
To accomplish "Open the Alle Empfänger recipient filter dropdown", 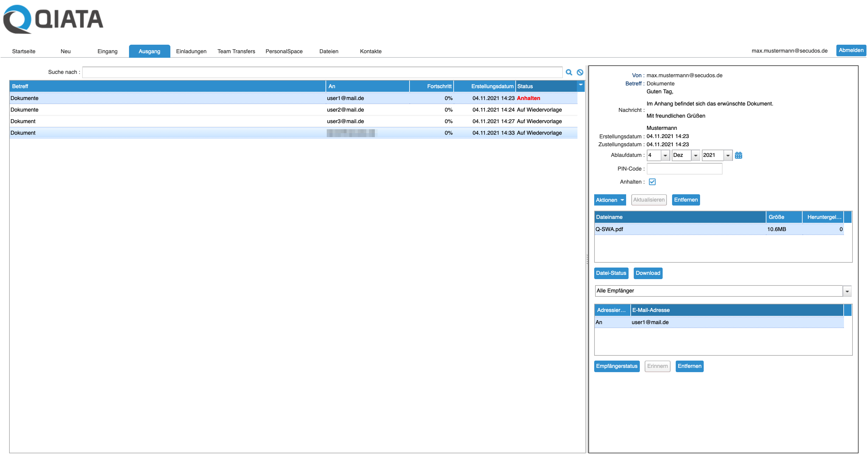I will pos(846,291).
